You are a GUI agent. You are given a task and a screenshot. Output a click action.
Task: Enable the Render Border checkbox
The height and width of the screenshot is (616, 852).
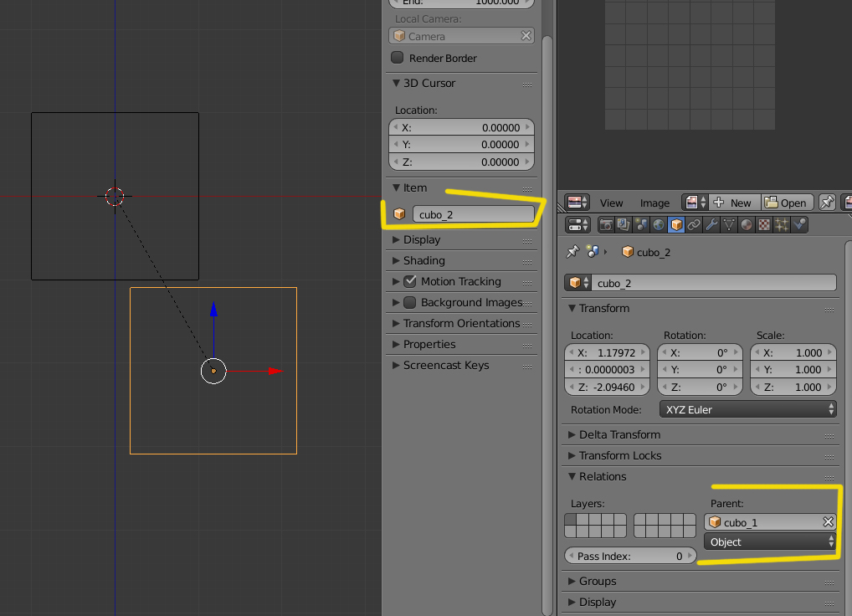(398, 59)
